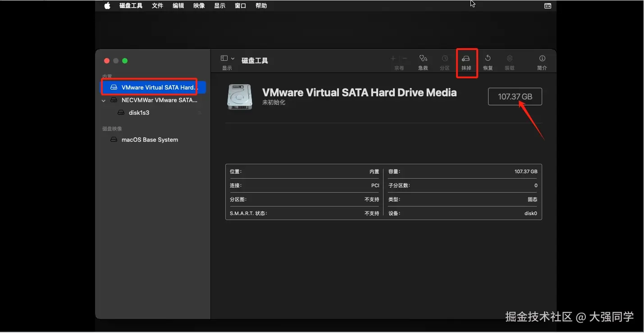Click the 内置 location value

pyautogui.click(x=374, y=171)
